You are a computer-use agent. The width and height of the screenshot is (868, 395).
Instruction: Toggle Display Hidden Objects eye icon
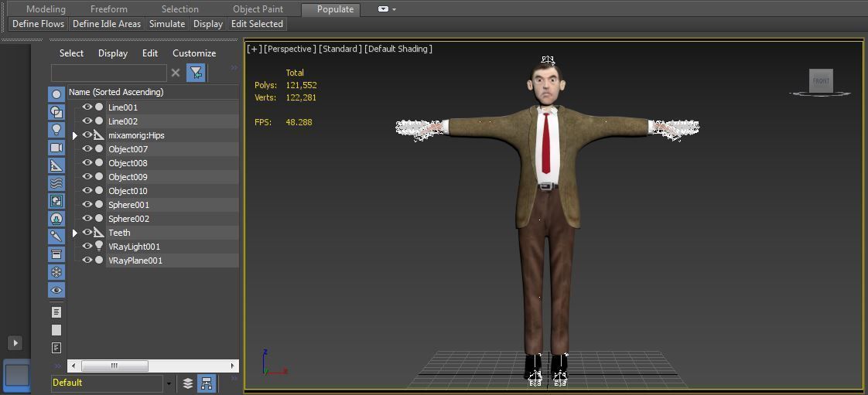pyautogui.click(x=56, y=290)
